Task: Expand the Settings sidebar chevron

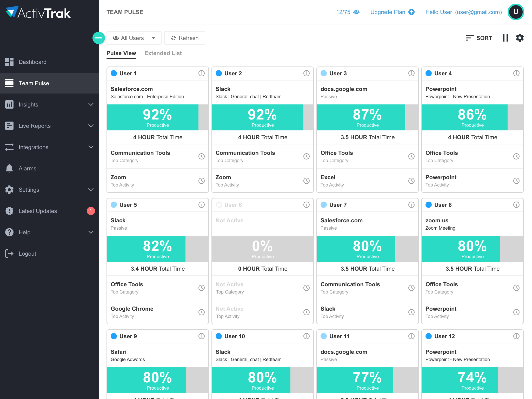Action: [91, 190]
